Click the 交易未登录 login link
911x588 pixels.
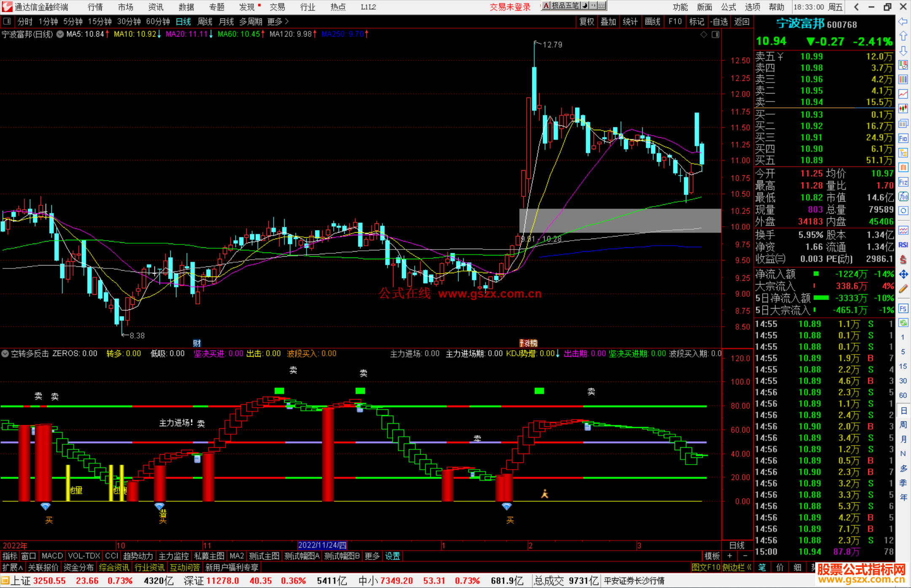click(510, 7)
